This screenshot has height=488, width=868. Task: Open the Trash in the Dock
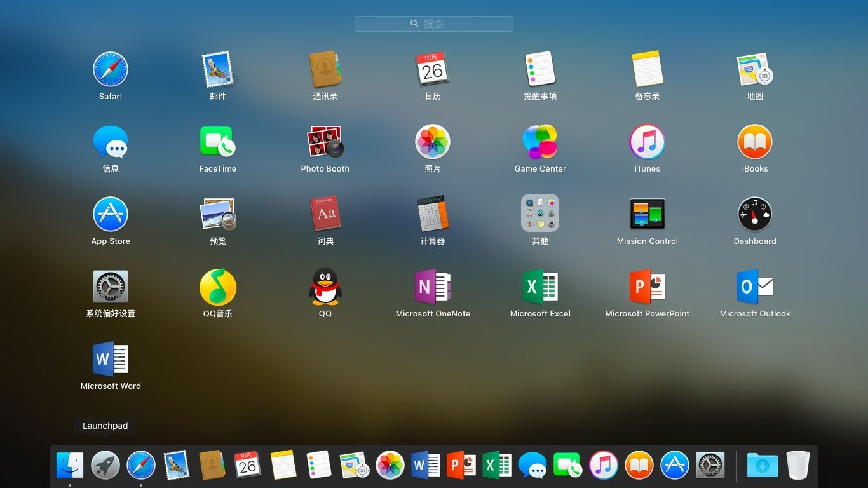798,465
